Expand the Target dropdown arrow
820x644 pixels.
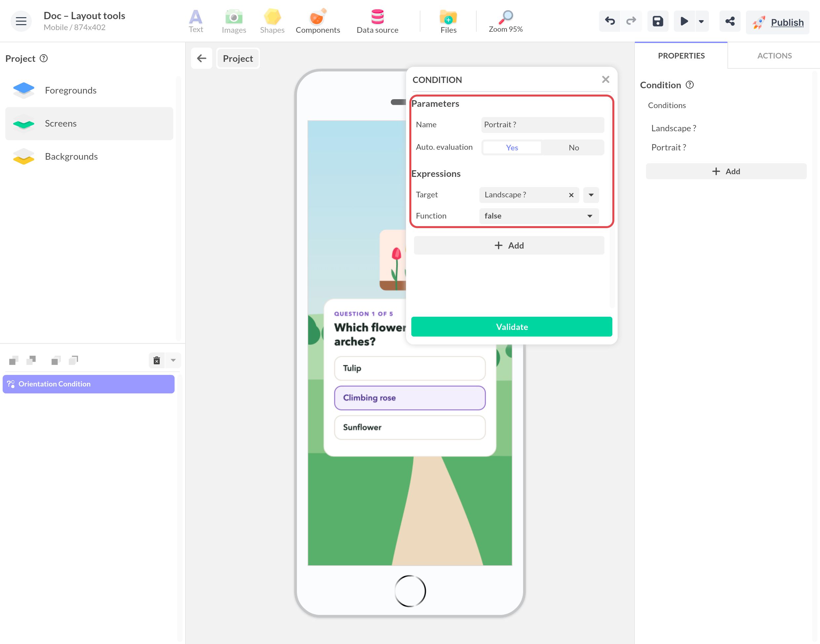point(591,195)
